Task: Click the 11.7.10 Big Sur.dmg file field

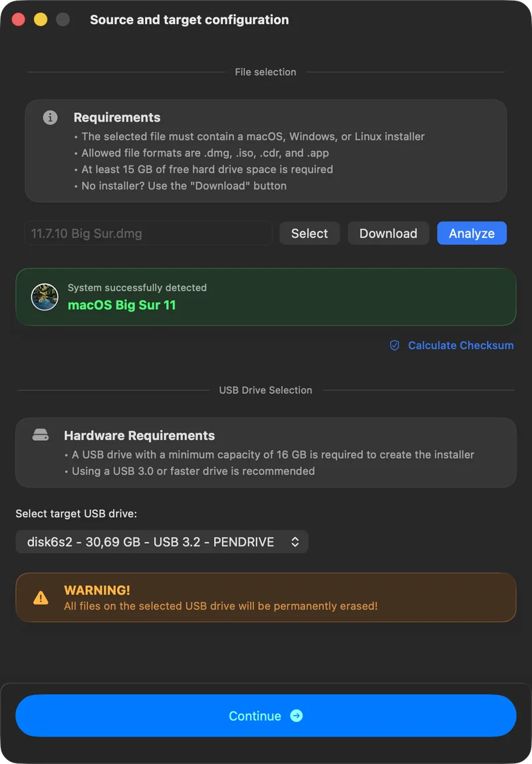Action: click(148, 233)
